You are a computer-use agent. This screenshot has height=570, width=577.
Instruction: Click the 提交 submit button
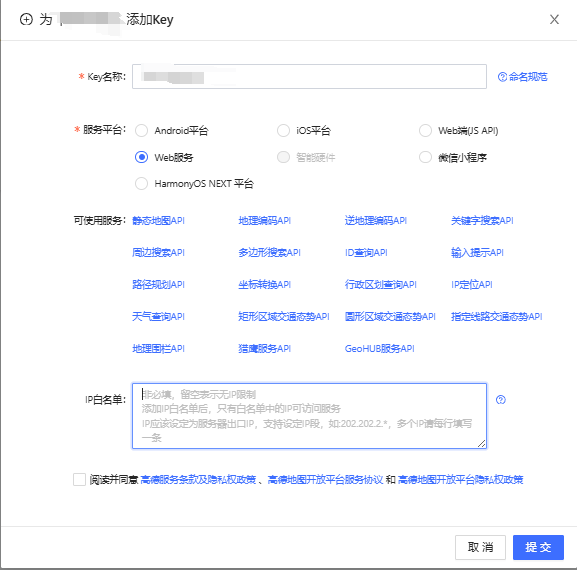point(538,547)
